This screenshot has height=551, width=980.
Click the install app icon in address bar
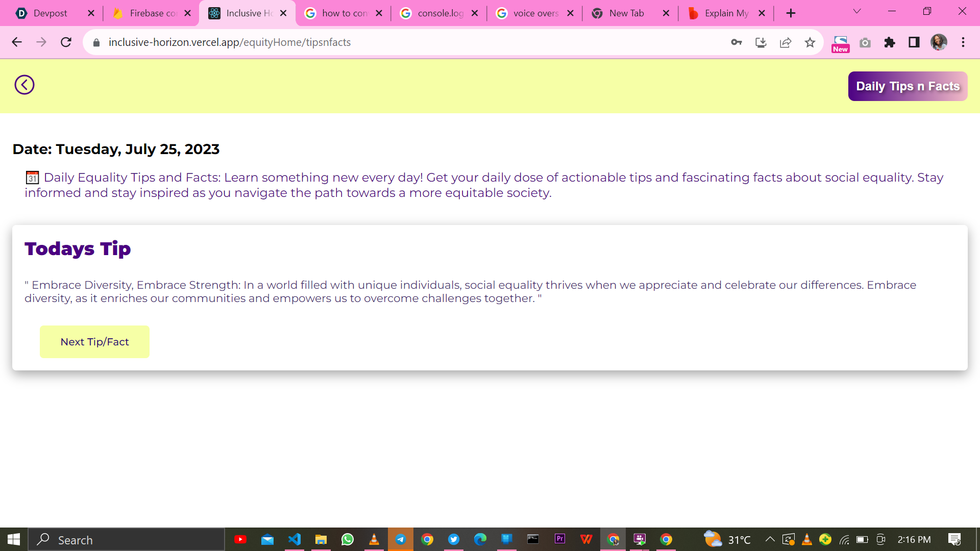(761, 42)
